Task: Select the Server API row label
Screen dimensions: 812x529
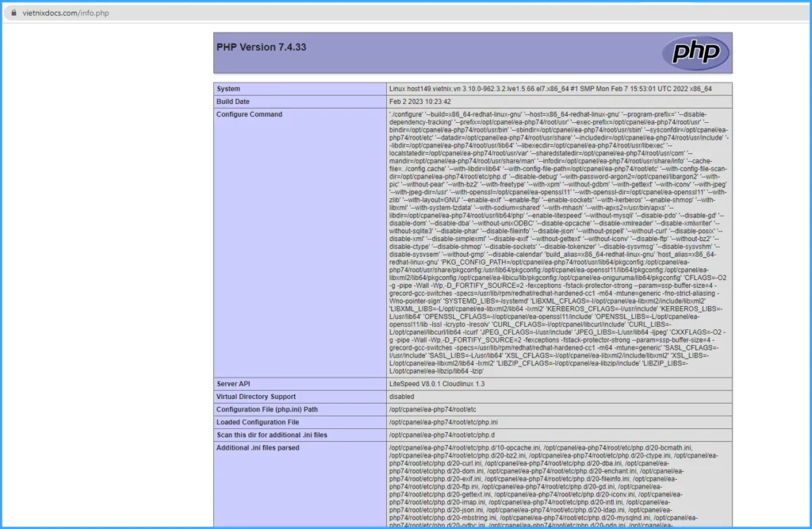Action: coord(235,384)
